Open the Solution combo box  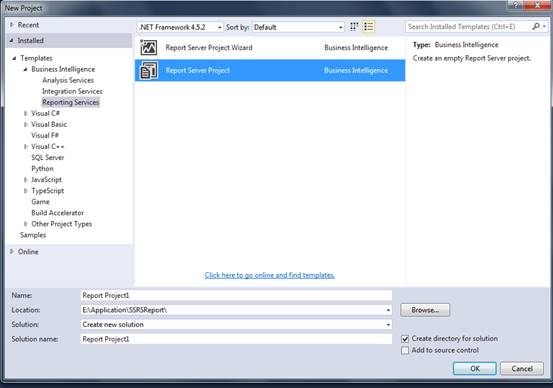[236, 325]
